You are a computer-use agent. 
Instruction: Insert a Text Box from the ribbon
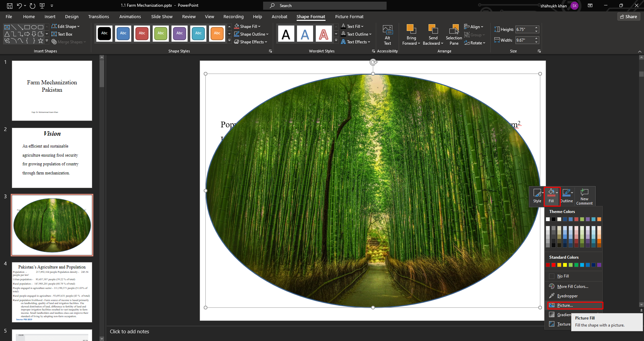click(x=62, y=34)
